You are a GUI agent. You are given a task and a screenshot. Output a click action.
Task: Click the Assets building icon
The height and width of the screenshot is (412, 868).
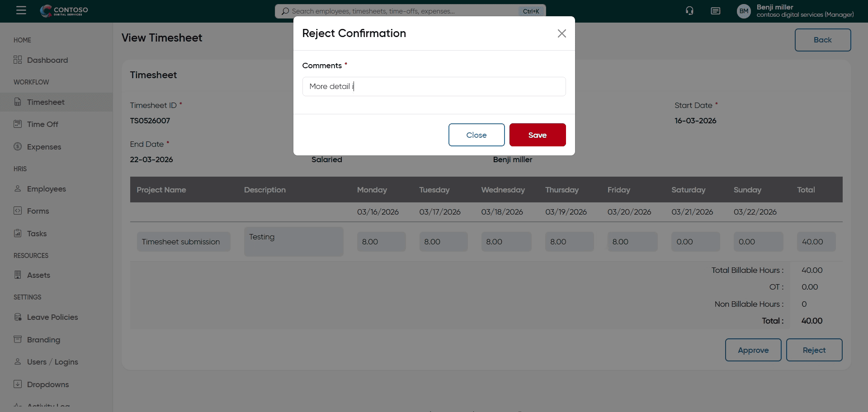tap(18, 275)
